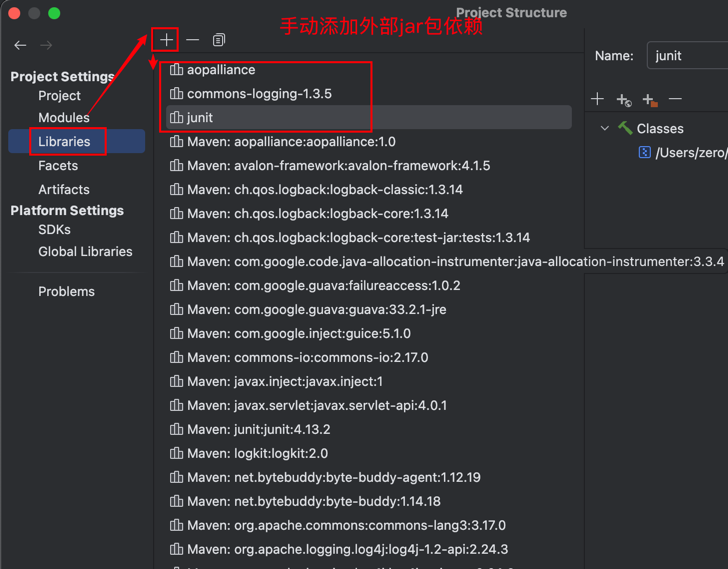Select the /Users/zero class path entry
Screen dimensions: 728x569
click(x=690, y=152)
